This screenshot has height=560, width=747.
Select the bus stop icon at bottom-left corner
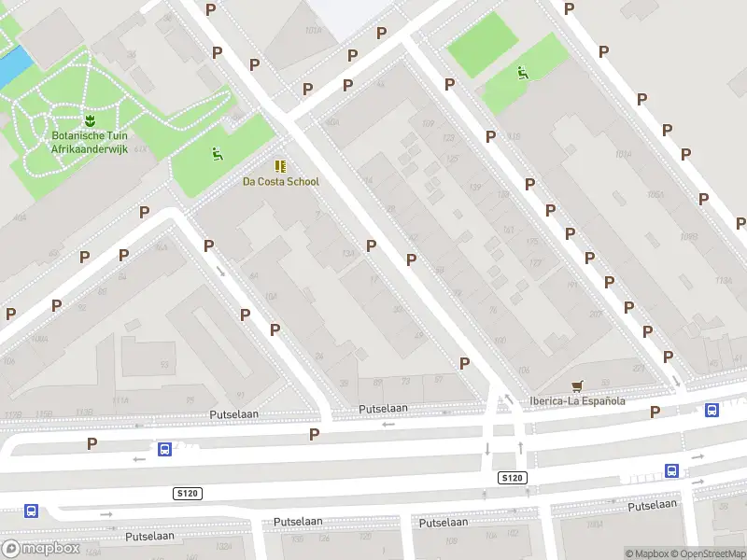(32, 511)
